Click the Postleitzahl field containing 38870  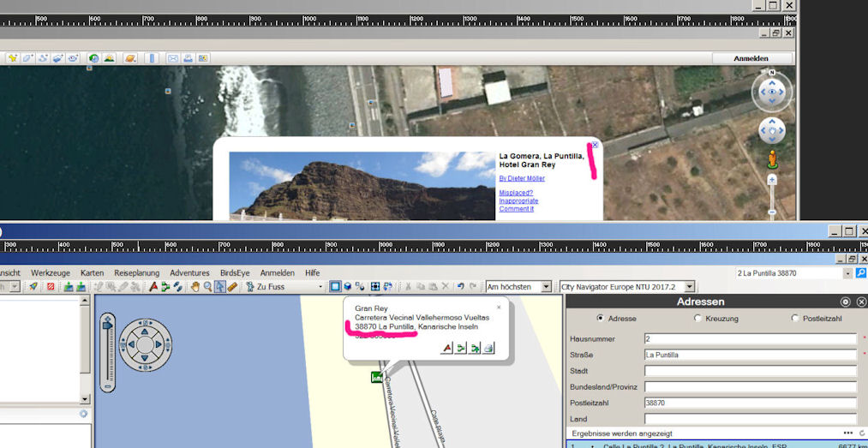pos(751,403)
